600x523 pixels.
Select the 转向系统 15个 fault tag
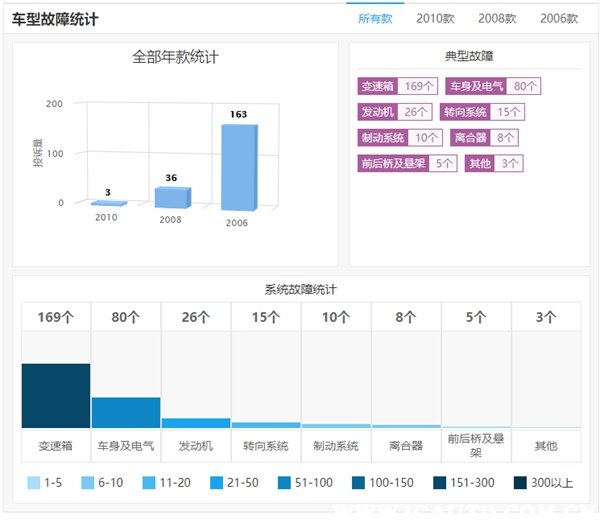click(482, 112)
